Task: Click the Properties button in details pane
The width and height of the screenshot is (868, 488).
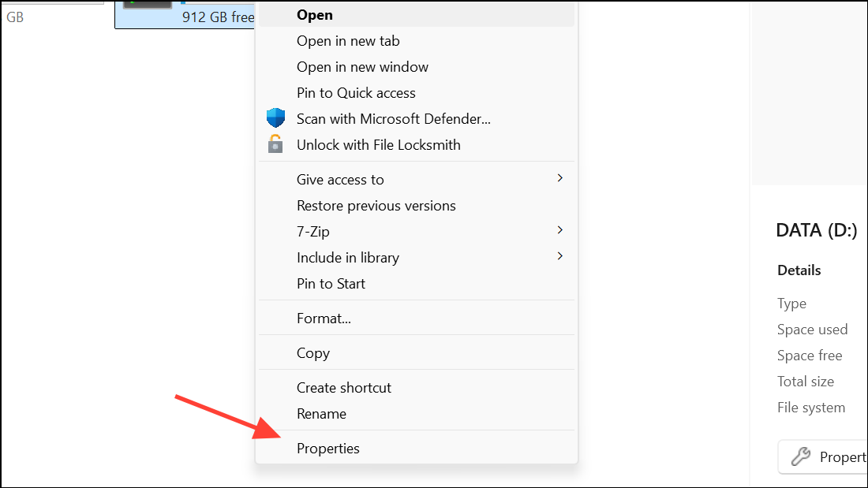Action: [823, 457]
